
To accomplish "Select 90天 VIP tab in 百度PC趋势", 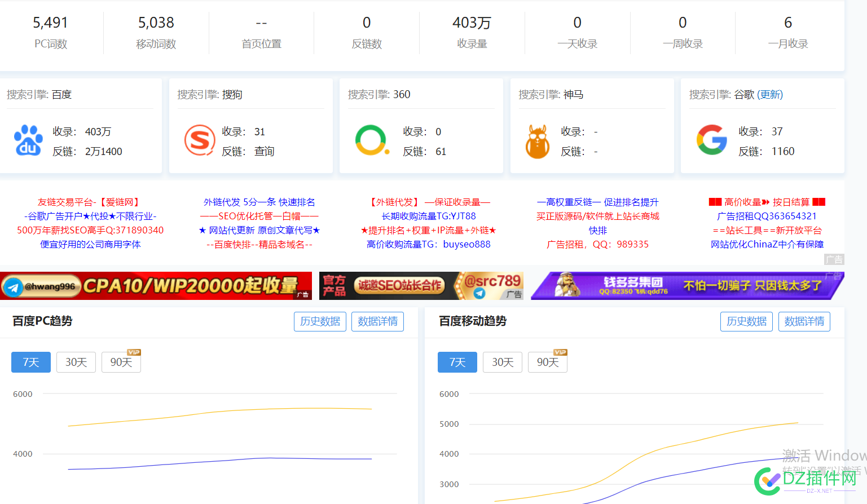I will [121, 362].
